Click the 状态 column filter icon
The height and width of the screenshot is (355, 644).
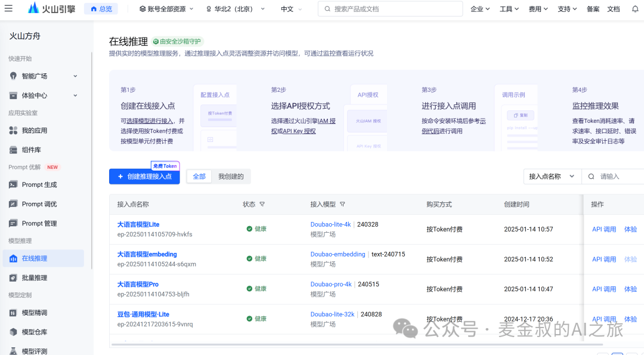click(262, 204)
